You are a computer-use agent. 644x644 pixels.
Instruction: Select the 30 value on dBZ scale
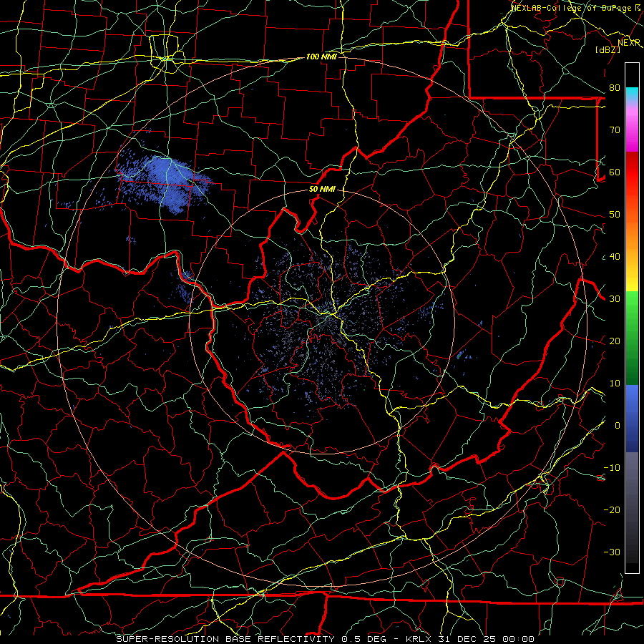615,299
